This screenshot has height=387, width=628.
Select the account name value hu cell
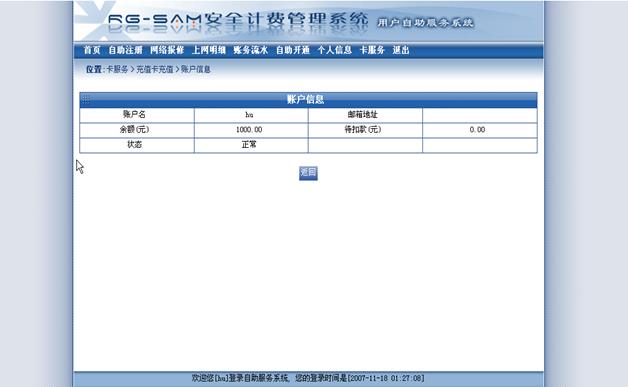(251, 115)
